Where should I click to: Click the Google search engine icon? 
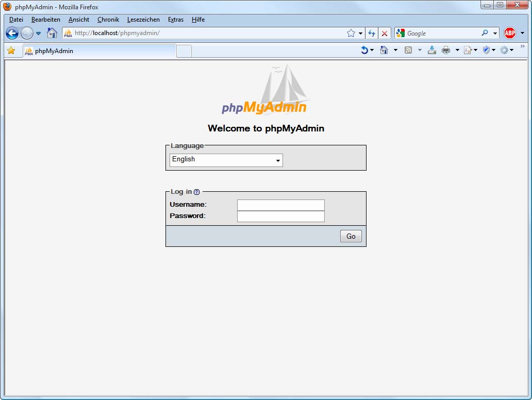tap(401, 33)
